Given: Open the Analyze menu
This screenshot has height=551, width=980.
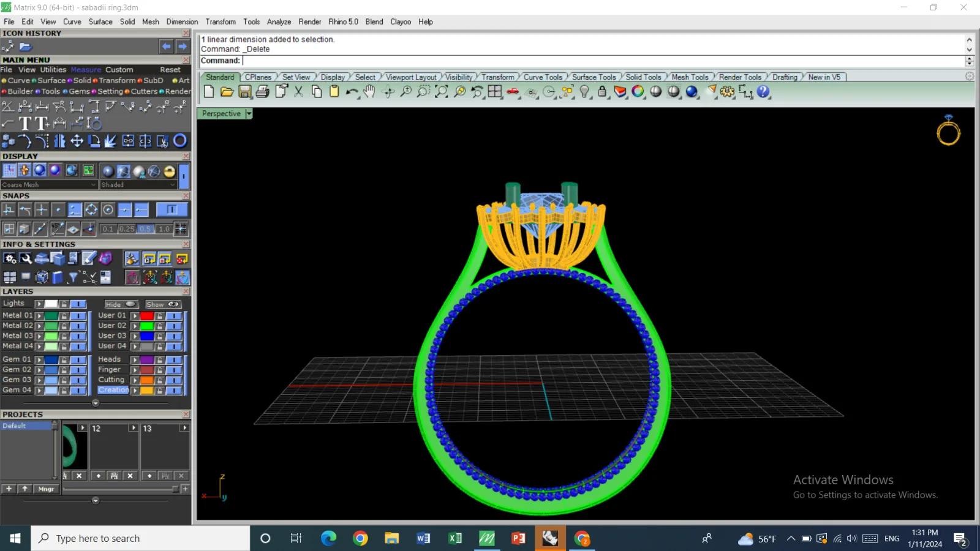Looking at the screenshot, I should 279,21.
